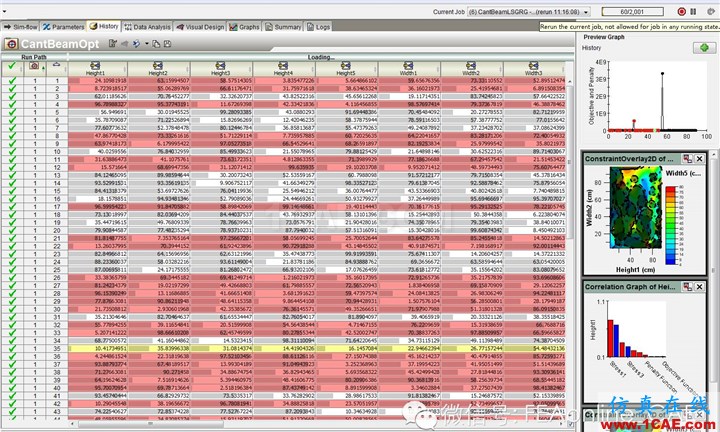The image size is (720, 432).
Task: Open the Current Job dropdown
Action: tap(529, 12)
